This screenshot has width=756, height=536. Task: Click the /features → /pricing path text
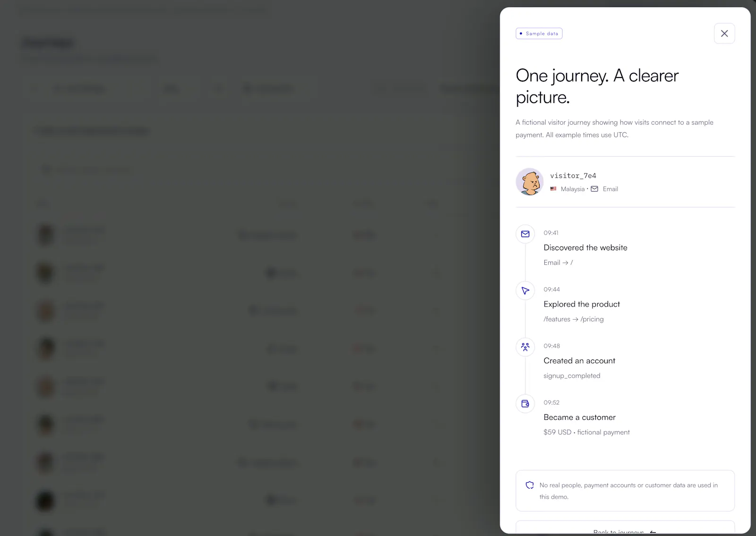pos(574,319)
